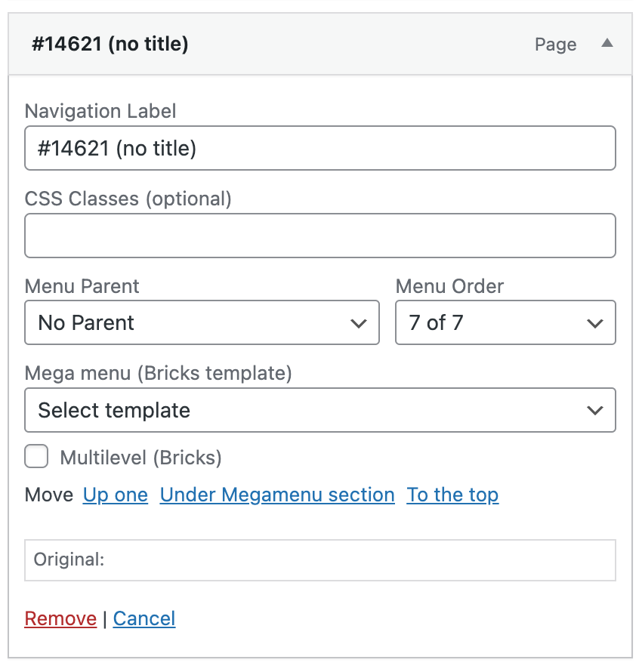Click the Original info box
This screenshot has height=672, width=642.
tap(320, 560)
